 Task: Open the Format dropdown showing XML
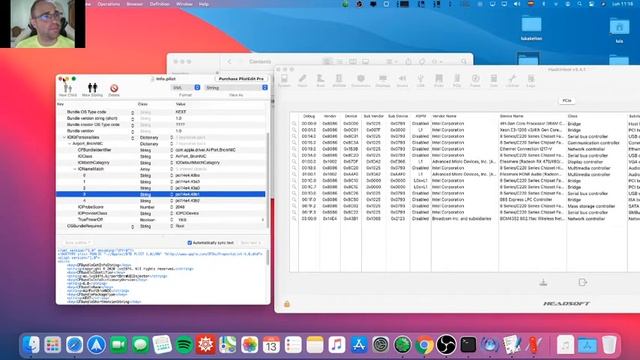point(186,87)
